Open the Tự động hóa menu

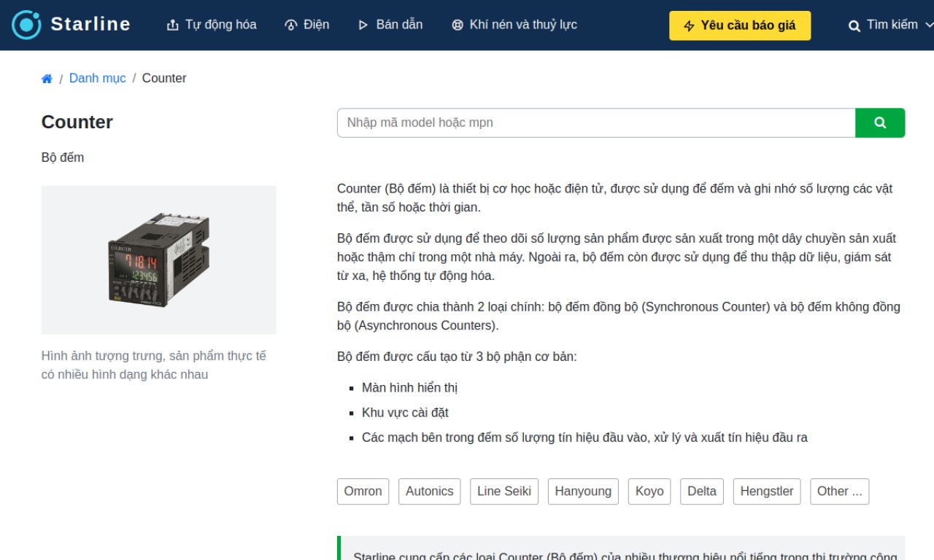[x=212, y=25]
